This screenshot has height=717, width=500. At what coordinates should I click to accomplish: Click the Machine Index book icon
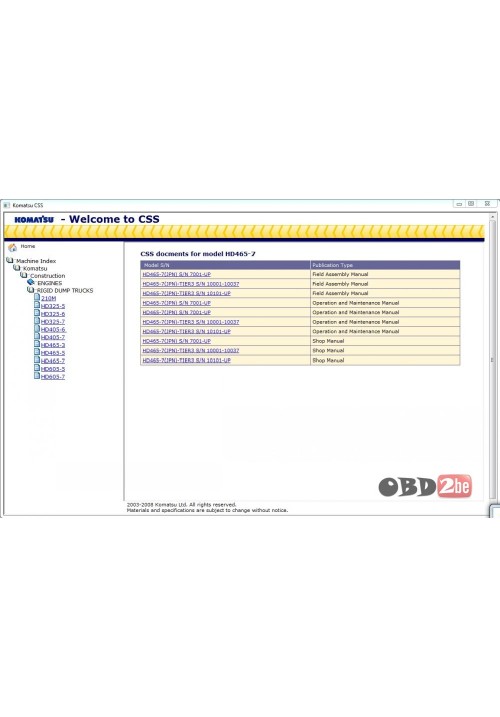pyautogui.click(x=10, y=260)
